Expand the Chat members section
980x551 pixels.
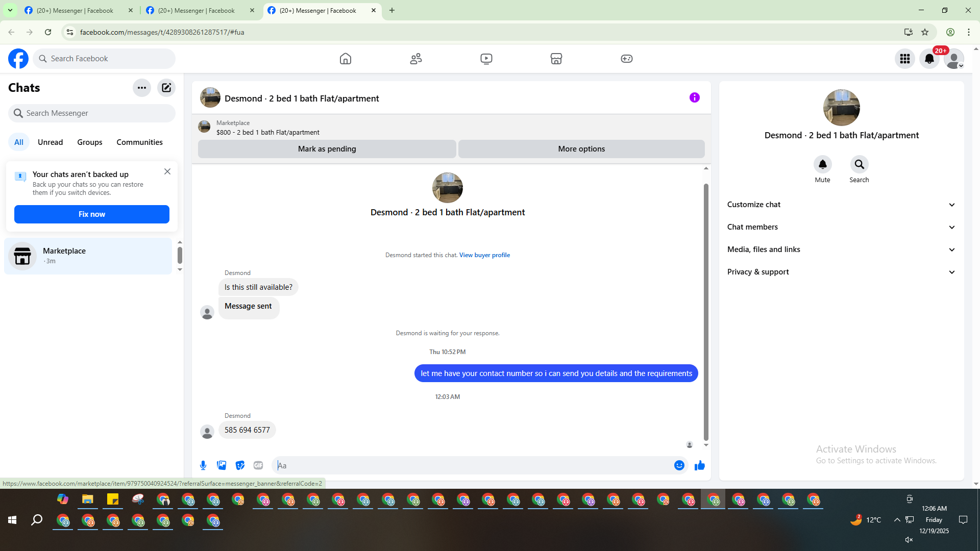841,227
